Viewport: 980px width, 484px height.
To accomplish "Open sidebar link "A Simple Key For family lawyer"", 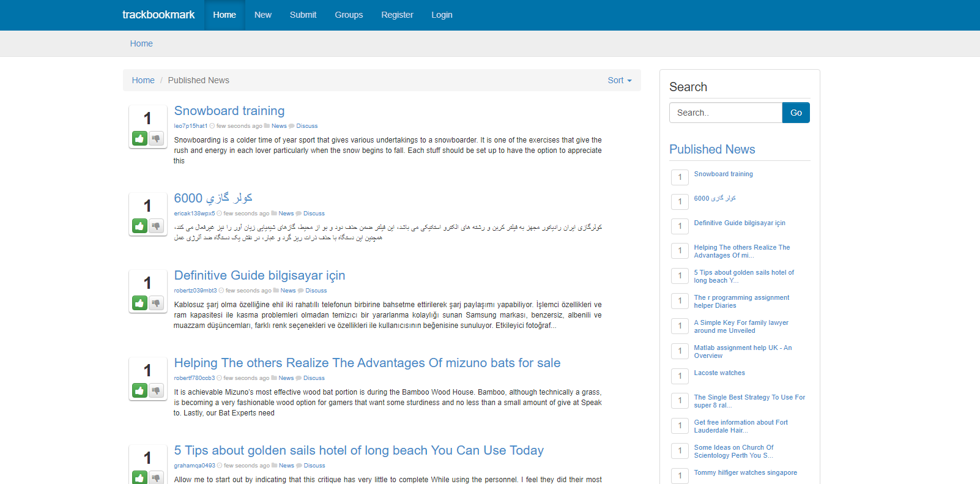I will [x=741, y=327].
